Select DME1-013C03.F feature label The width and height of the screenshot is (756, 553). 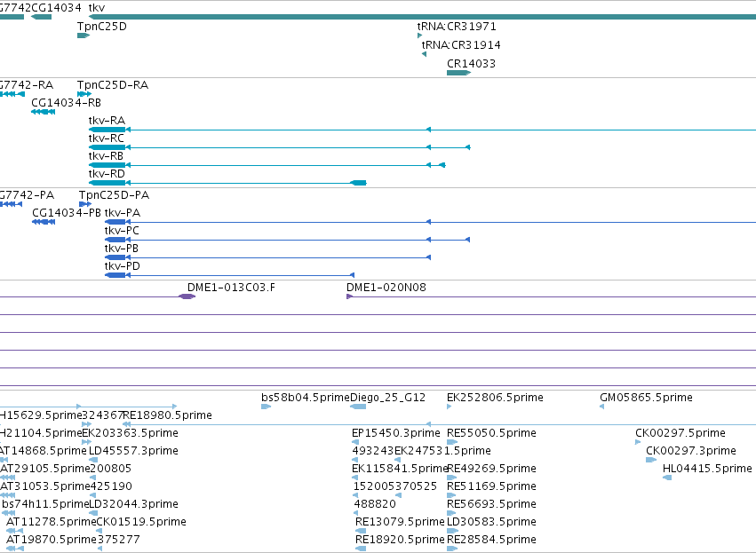(x=232, y=288)
